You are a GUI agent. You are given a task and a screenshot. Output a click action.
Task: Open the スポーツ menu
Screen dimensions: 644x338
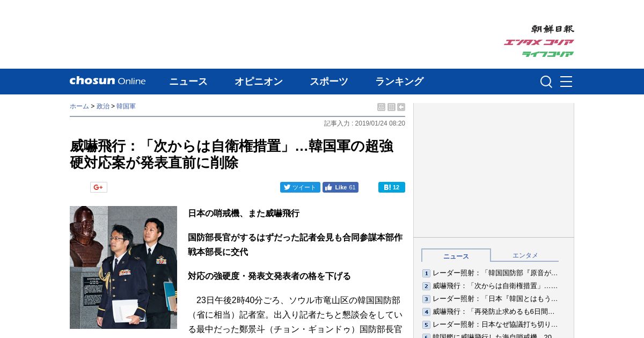click(x=329, y=82)
